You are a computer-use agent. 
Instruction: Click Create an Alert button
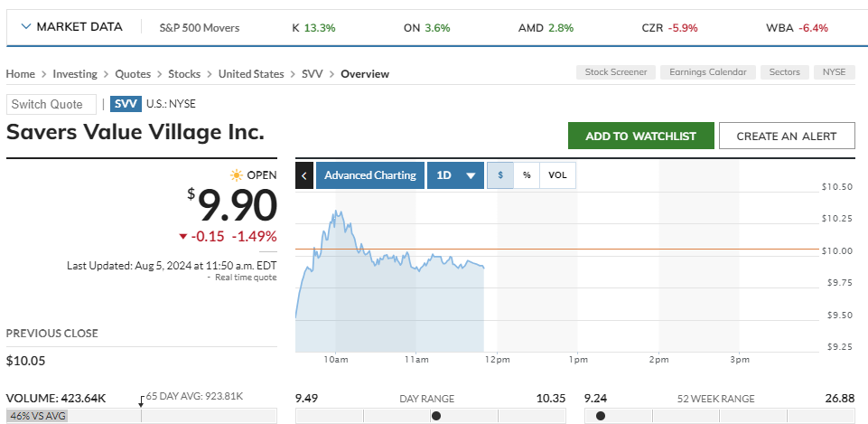pyautogui.click(x=787, y=136)
